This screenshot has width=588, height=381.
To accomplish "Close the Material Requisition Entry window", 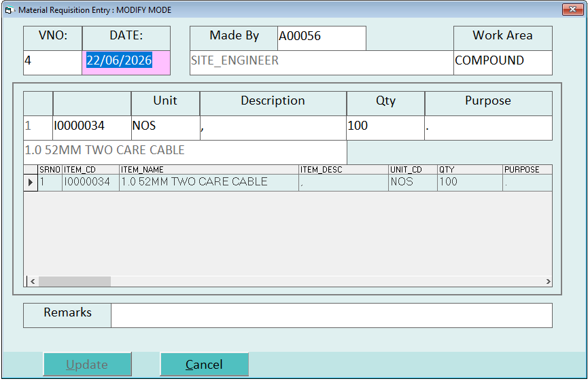I will click(572, 10).
